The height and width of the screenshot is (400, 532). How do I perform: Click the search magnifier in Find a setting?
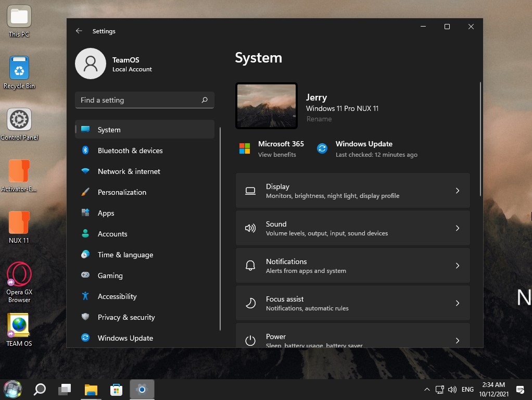pyautogui.click(x=205, y=100)
